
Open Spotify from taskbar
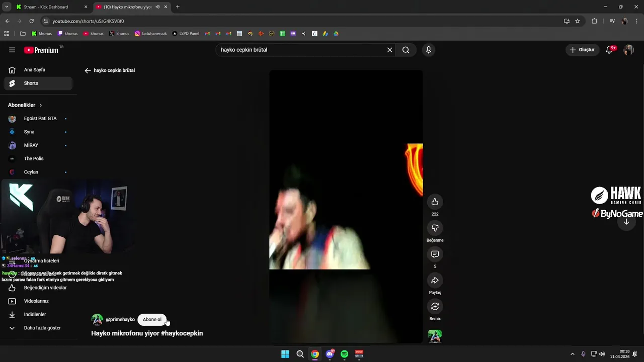pos(345,354)
